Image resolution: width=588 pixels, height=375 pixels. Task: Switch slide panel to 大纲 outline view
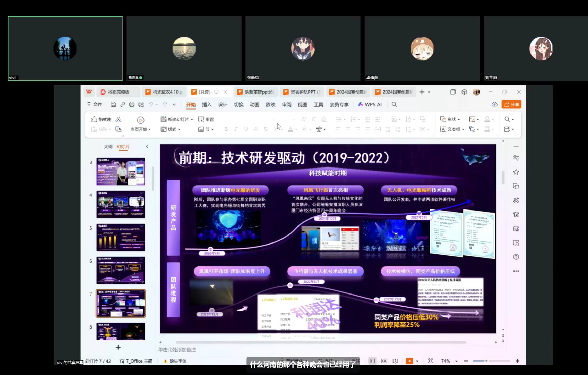point(108,147)
